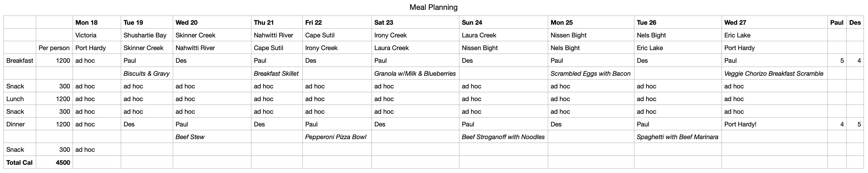Click the Victoria starting location cell
This screenshot has height=173, width=868.
click(x=86, y=35)
